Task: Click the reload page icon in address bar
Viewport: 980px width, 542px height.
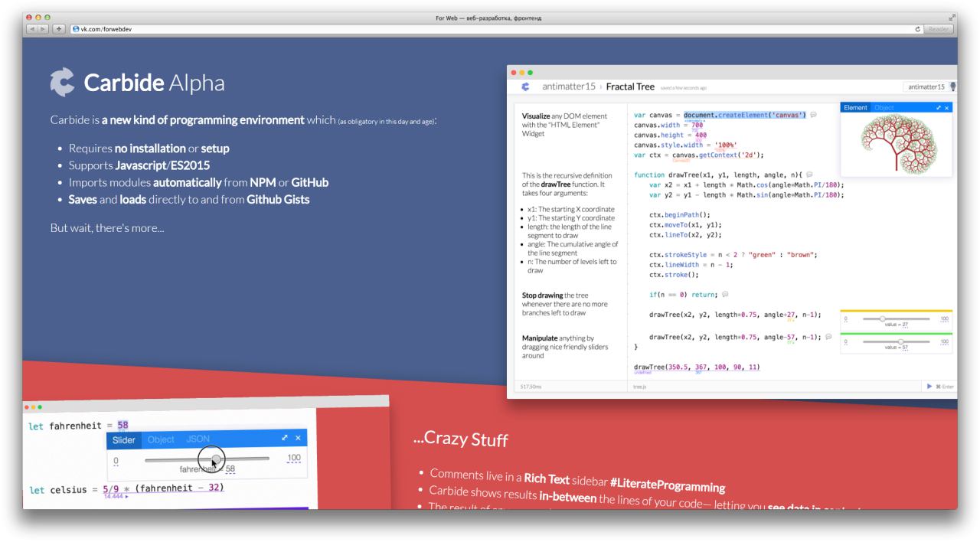Action: (x=916, y=29)
